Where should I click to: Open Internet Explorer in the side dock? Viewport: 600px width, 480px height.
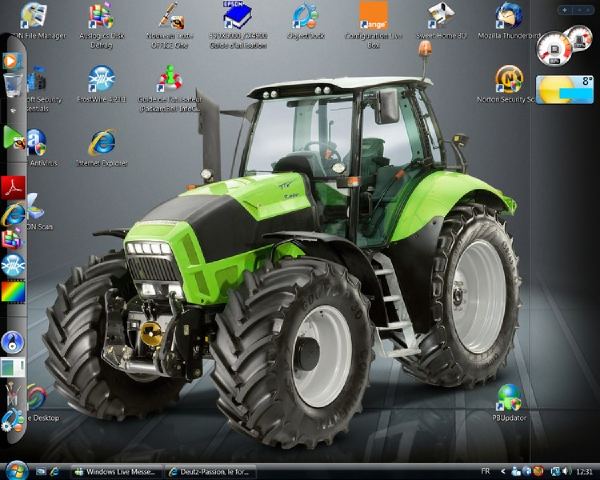[13, 214]
